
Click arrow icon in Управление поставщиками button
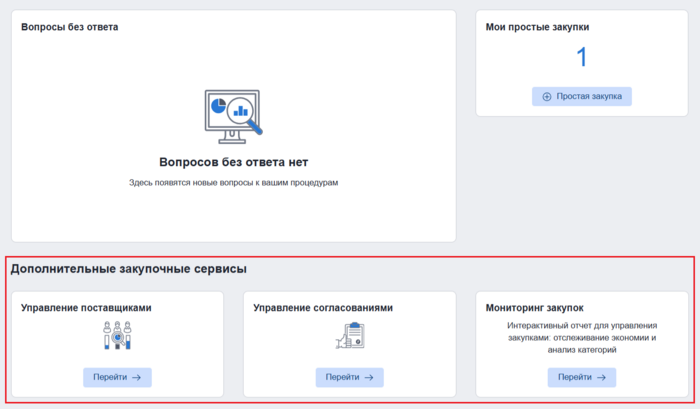click(137, 378)
